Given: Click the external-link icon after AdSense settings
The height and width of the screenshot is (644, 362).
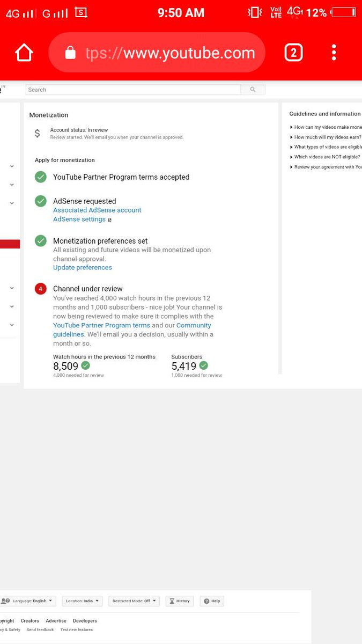Looking at the screenshot, I should [x=109, y=220].
